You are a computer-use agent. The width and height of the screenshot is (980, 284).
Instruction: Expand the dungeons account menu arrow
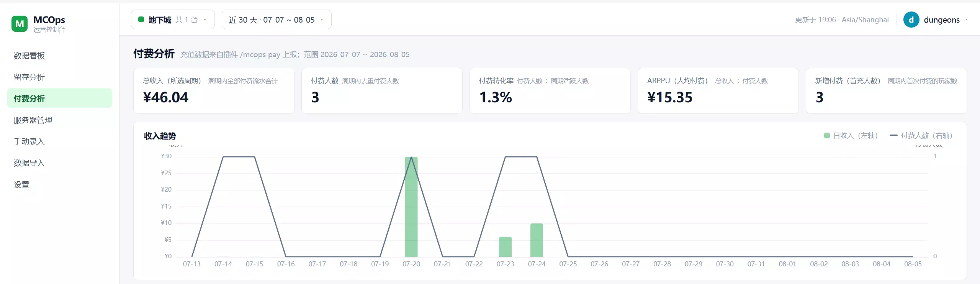point(967,20)
